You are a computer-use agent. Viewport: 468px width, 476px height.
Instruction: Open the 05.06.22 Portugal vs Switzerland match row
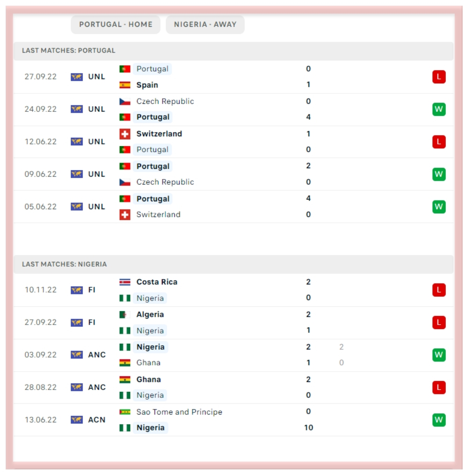(233, 207)
